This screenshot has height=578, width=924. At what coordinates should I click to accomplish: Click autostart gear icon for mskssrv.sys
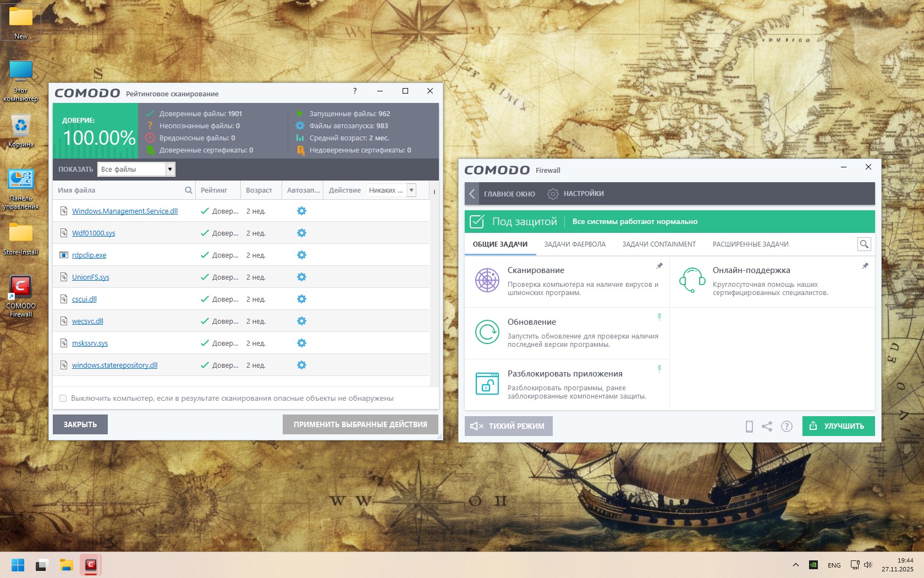(x=301, y=343)
